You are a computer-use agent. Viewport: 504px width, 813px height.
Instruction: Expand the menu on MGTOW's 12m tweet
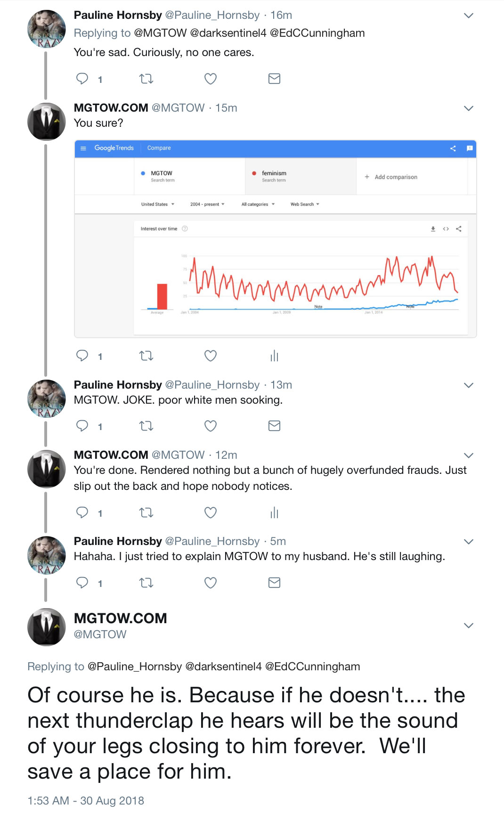tap(468, 455)
